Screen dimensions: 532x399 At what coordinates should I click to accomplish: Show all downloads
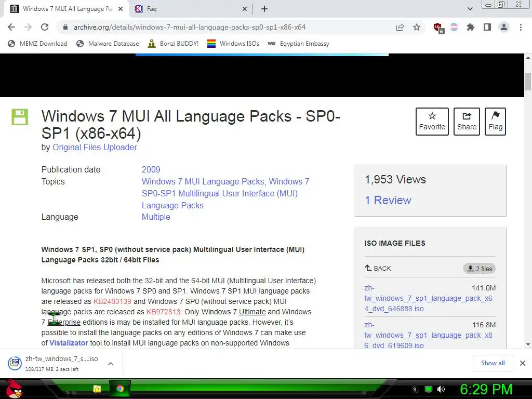(x=493, y=363)
